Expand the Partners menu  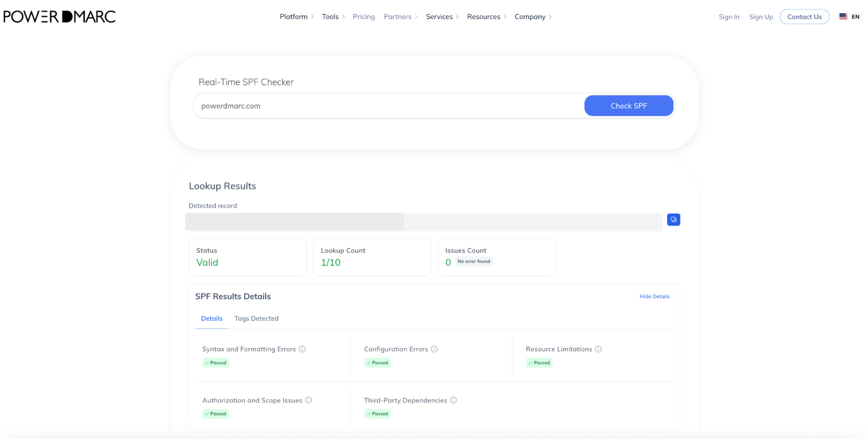pyautogui.click(x=400, y=17)
